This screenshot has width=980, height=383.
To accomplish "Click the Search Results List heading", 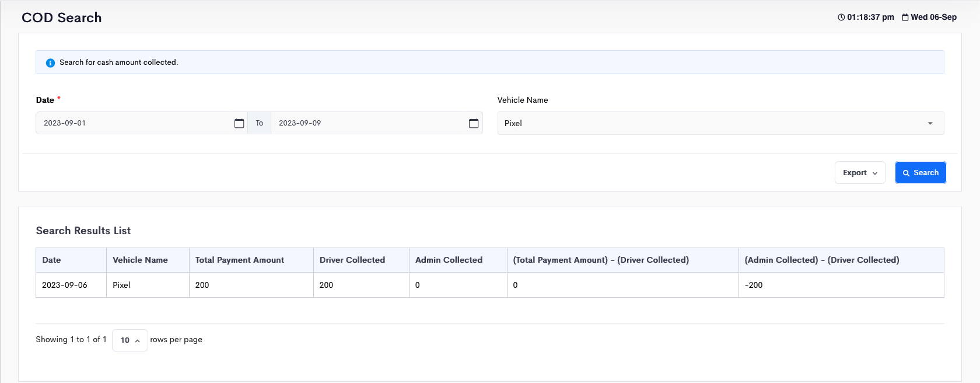I will point(83,231).
